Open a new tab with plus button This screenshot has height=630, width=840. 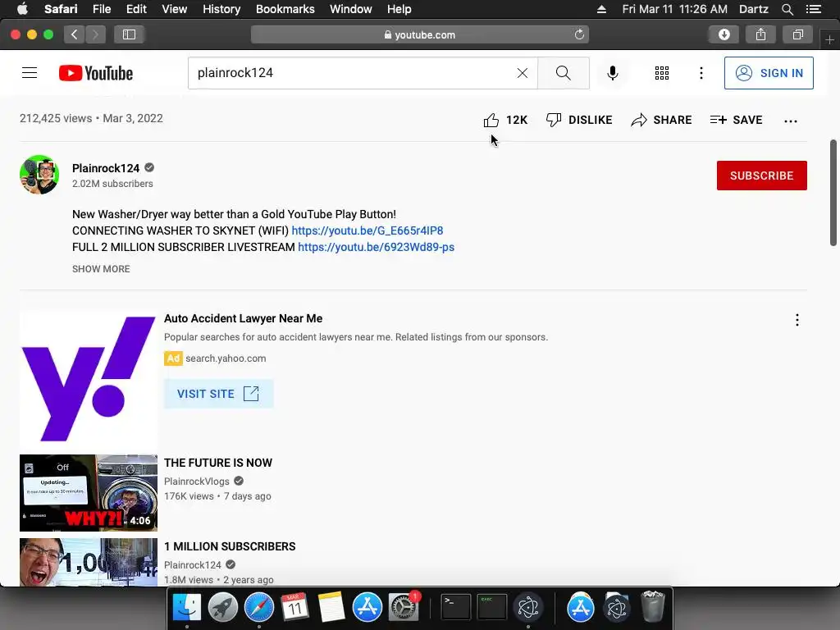pyautogui.click(x=829, y=39)
